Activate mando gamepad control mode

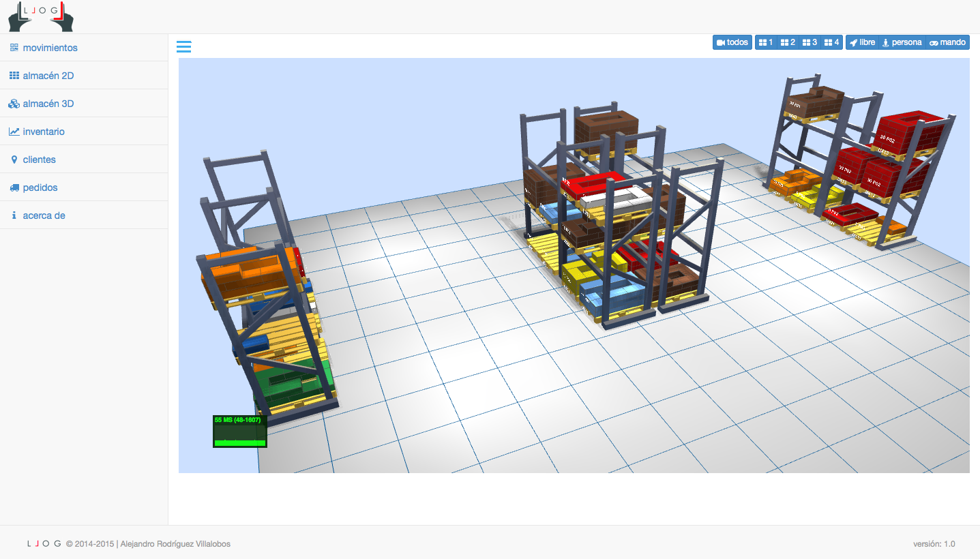[x=947, y=42]
